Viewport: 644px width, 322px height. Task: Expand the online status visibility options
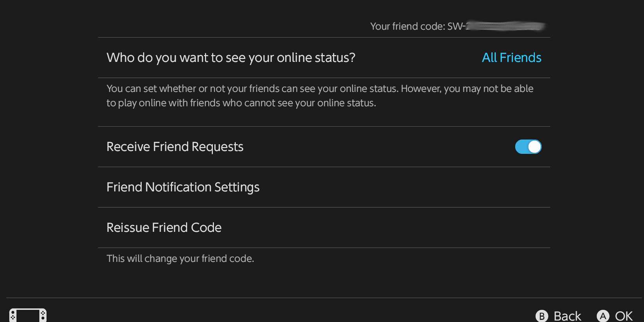[x=511, y=58]
